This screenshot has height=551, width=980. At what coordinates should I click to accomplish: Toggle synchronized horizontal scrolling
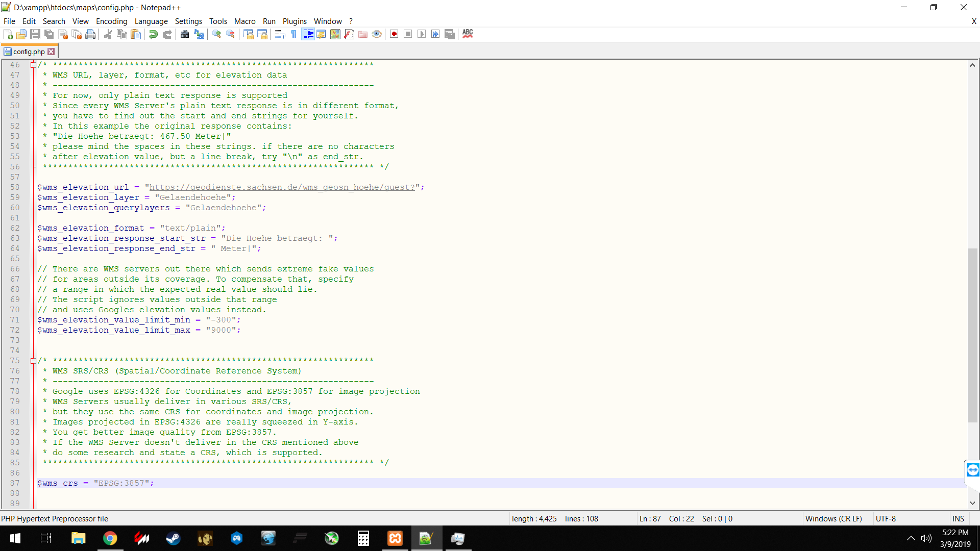click(x=262, y=34)
